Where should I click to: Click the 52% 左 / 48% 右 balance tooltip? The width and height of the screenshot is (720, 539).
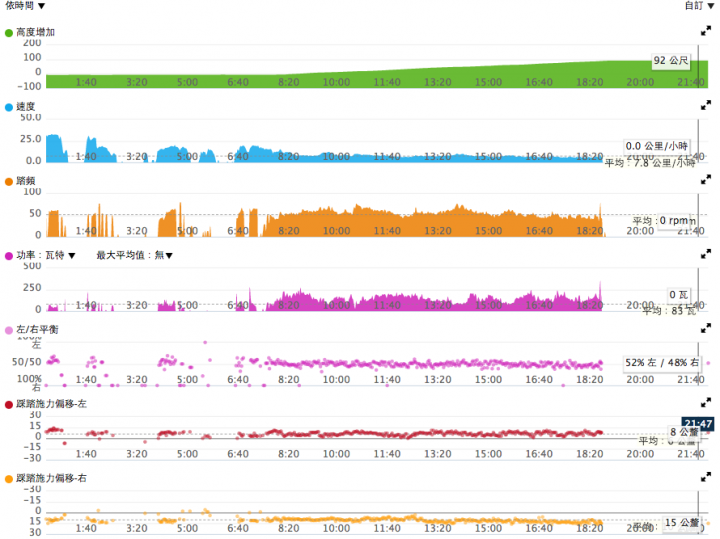pos(662,363)
